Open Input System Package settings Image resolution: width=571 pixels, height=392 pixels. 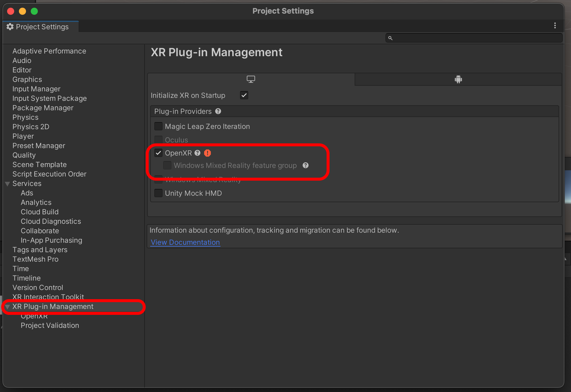tap(49, 98)
